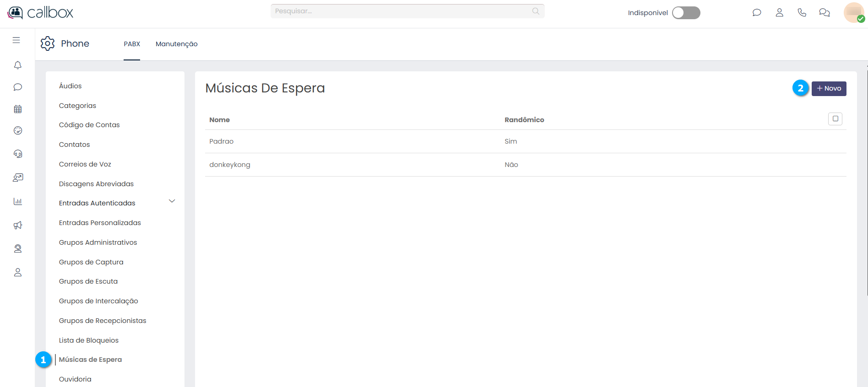Screen dimensions: 868x387
Task: Click the phone handset icon in header
Action: pos(802,13)
